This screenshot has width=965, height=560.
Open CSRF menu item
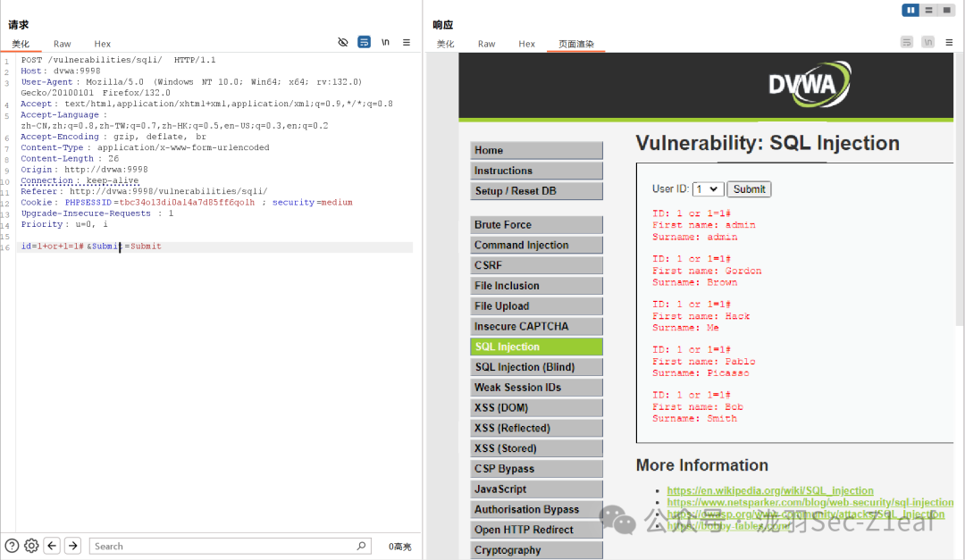tap(536, 265)
